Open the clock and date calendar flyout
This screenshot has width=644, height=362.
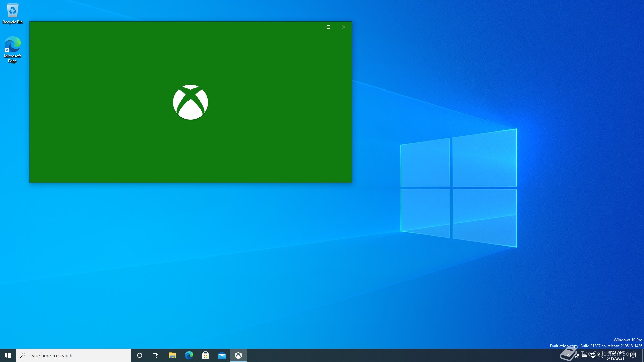coord(615,355)
